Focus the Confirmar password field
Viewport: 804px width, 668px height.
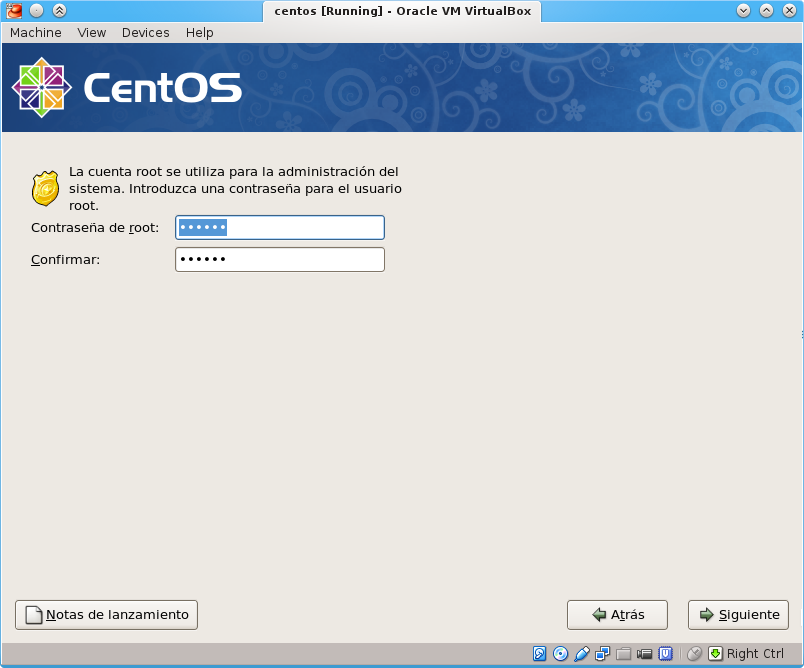[280, 259]
